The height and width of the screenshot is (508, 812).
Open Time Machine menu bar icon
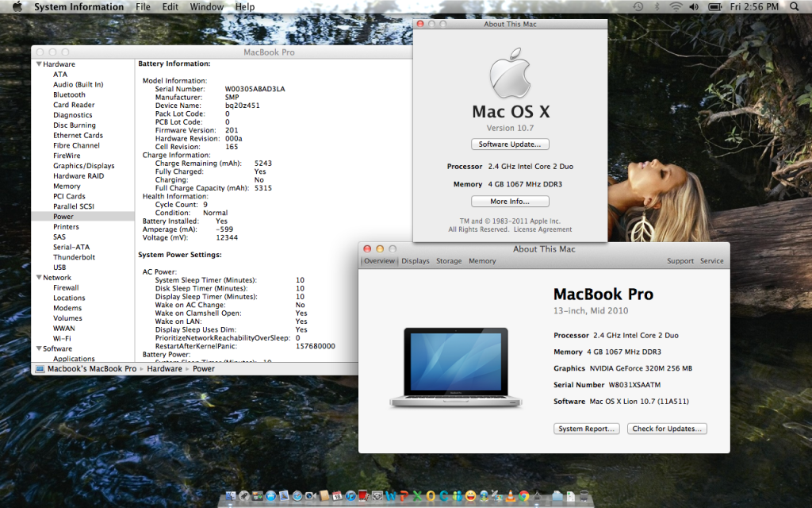638,6
